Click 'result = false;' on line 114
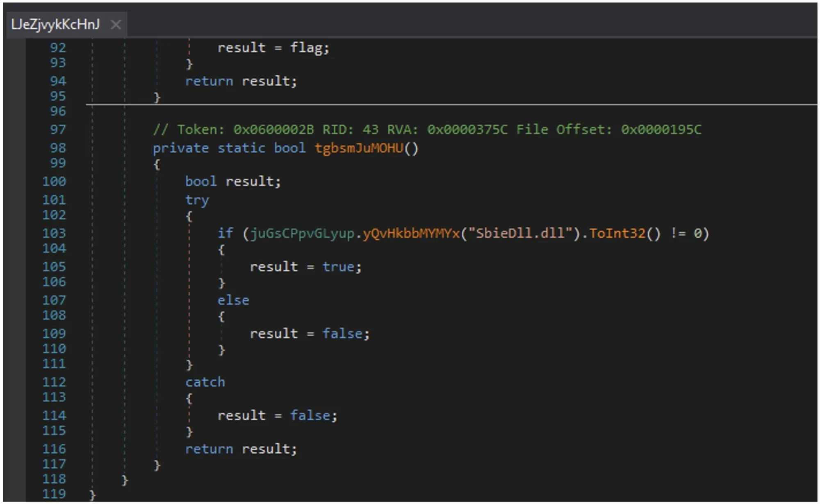The image size is (820, 504). (278, 415)
